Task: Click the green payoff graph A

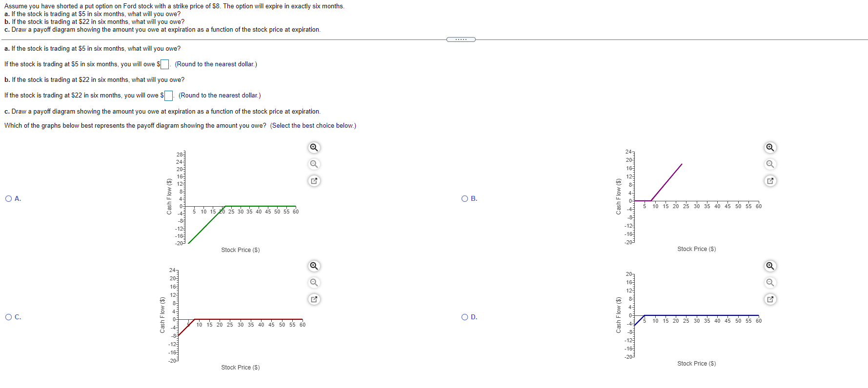Action: [236, 198]
